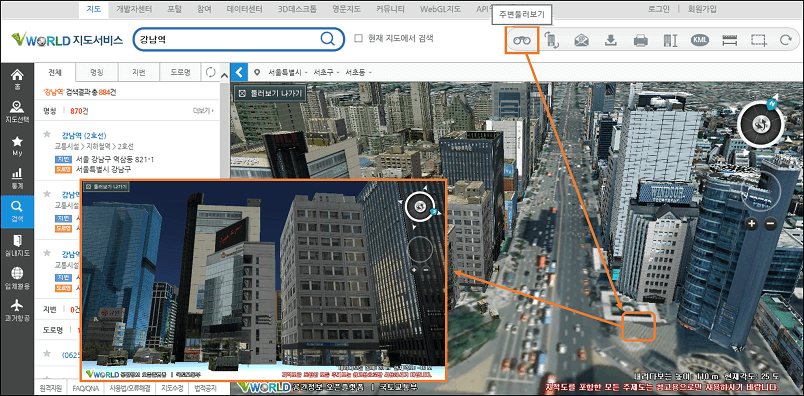Expand 명칭 results with 더보기
This screenshot has width=804, height=396.
click(x=204, y=110)
